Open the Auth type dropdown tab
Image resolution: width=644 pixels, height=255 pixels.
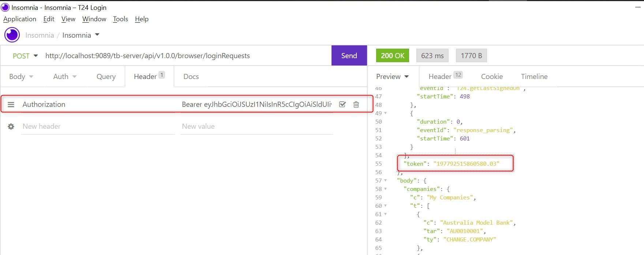[x=65, y=76]
